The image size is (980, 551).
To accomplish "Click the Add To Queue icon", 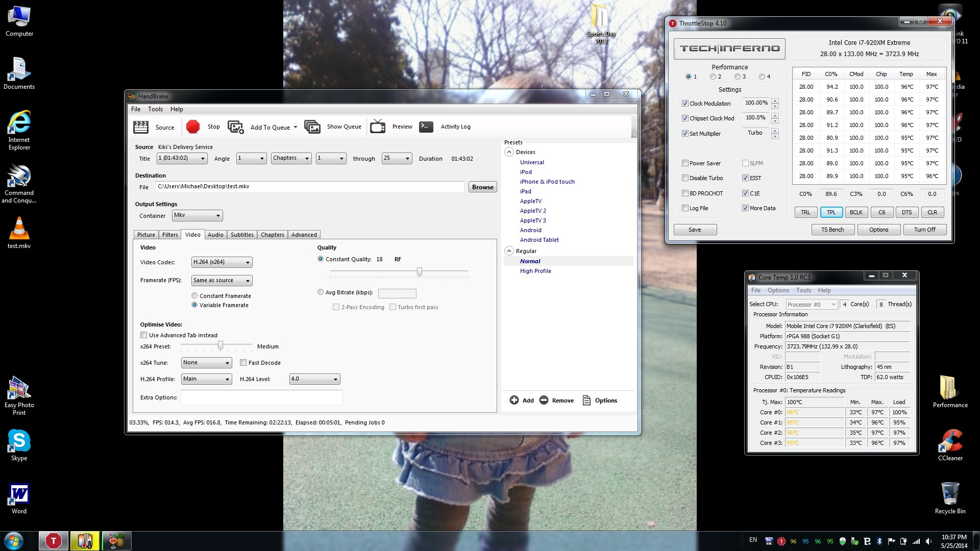I will pyautogui.click(x=236, y=127).
